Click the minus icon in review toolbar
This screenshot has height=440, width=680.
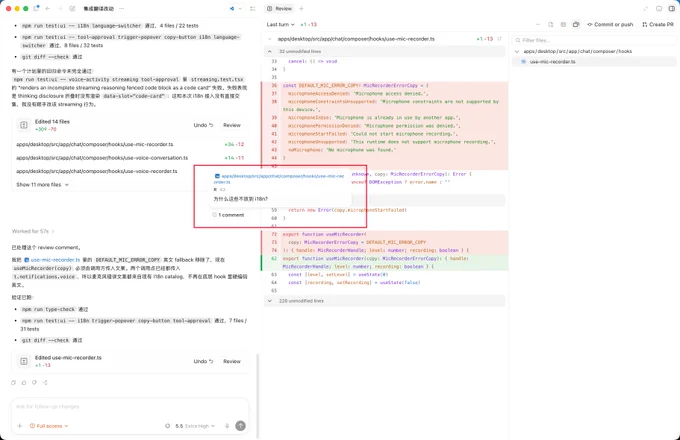[538, 24]
